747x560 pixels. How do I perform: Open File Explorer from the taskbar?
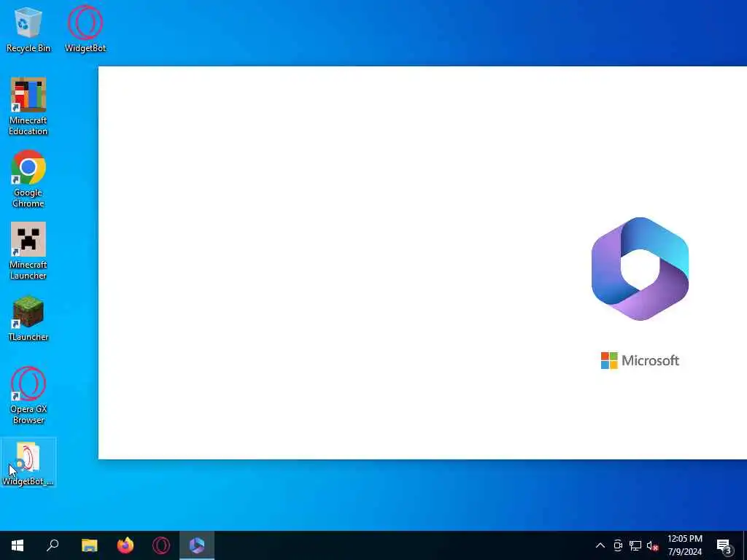89,545
